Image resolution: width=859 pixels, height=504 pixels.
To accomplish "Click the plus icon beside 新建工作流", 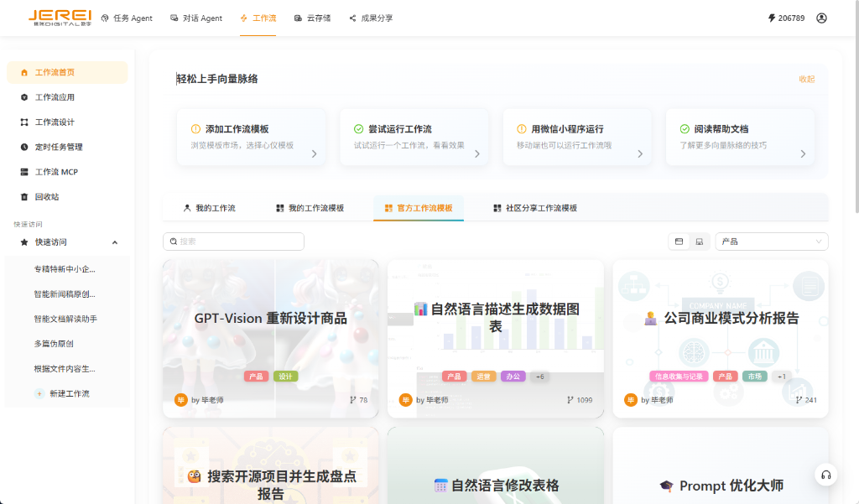I will click(39, 394).
